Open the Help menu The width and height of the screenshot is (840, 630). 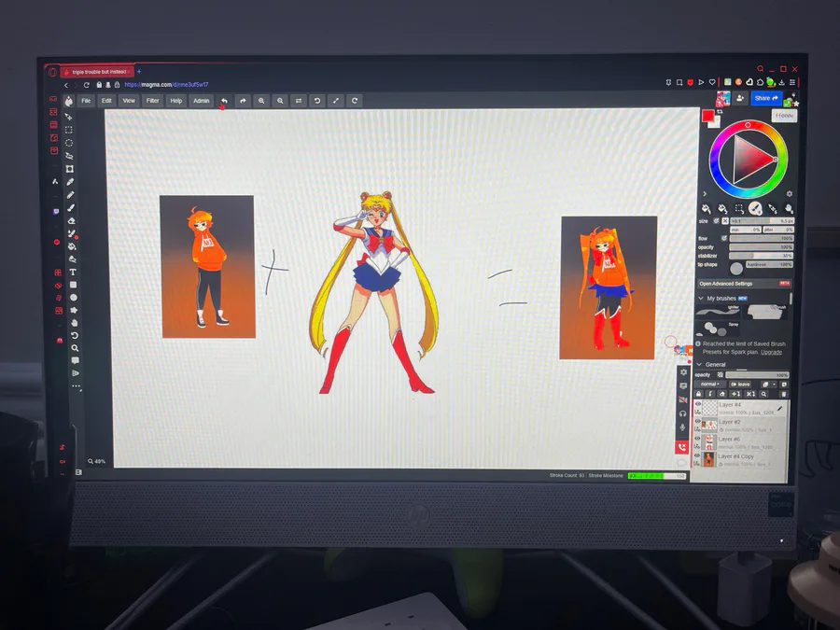pos(176,101)
